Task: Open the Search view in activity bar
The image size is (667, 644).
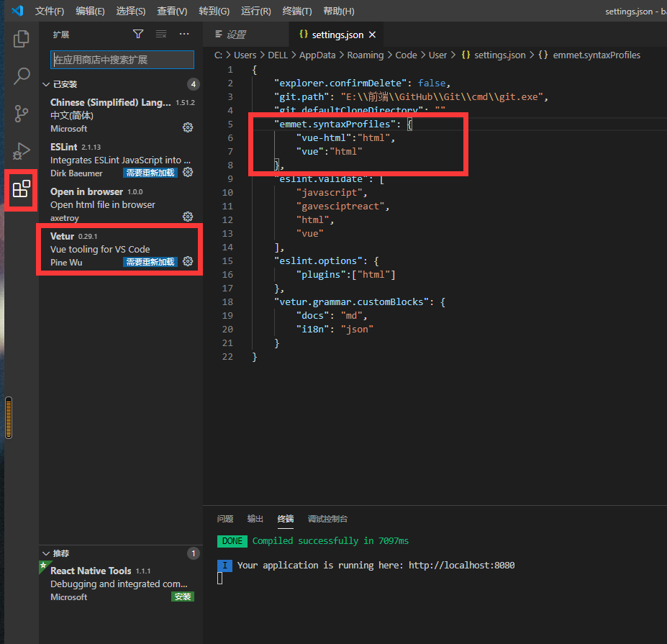Action: (22, 76)
